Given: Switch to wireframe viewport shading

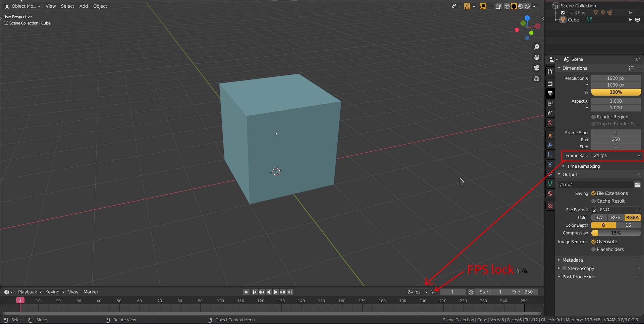Looking at the screenshot, I should coord(507,6).
